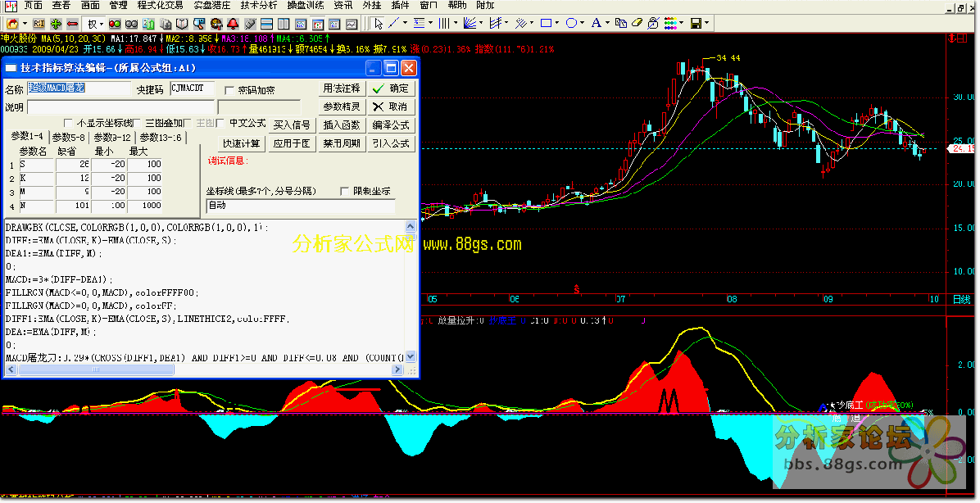Click the magnifier search toolbar icon
The image size is (980, 503).
point(199,24)
